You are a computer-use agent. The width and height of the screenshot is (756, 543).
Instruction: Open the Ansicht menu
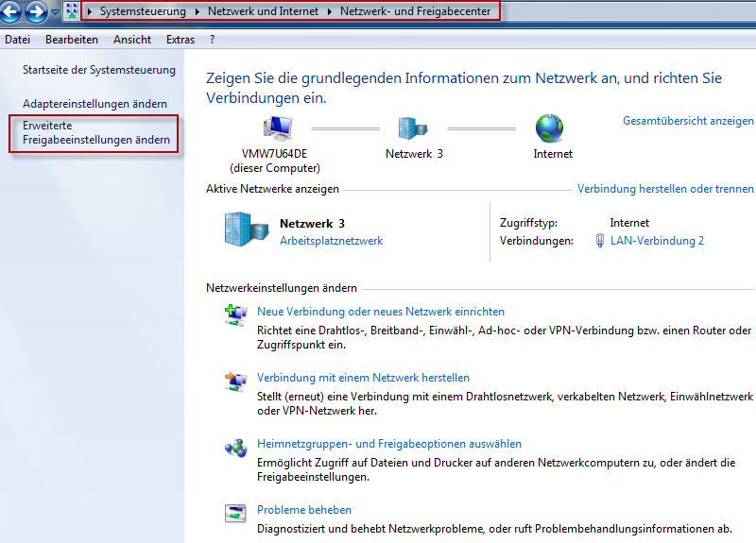[x=132, y=40]
